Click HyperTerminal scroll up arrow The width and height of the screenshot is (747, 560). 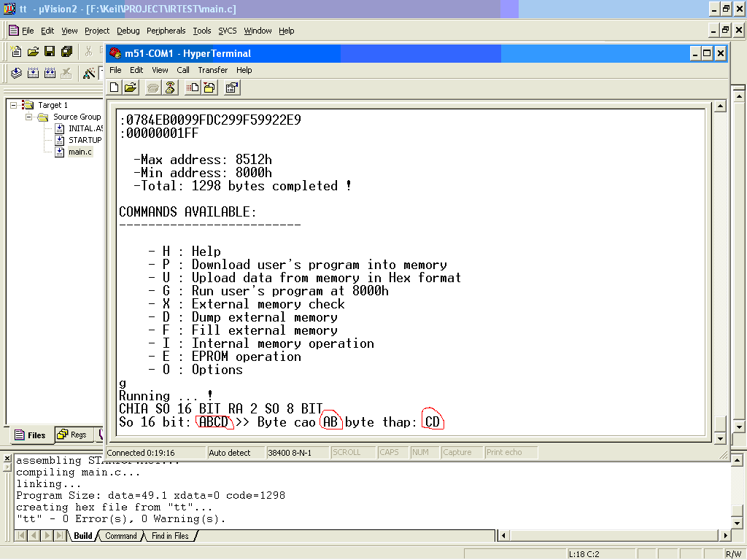click(720, 106)
